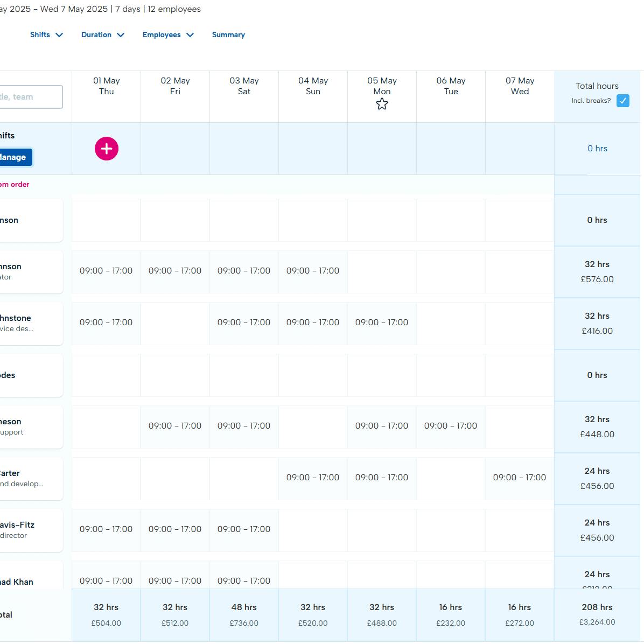Open the Duration dropdown
Viewport: 644px width, 644px height.
102,35
